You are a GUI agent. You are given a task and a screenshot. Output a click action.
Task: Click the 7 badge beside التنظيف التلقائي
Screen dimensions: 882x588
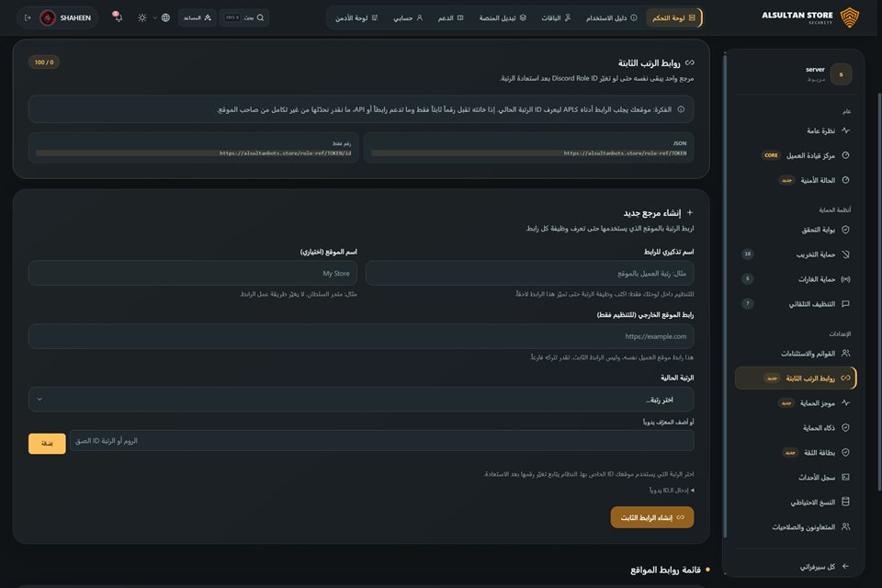coord(748,304)
